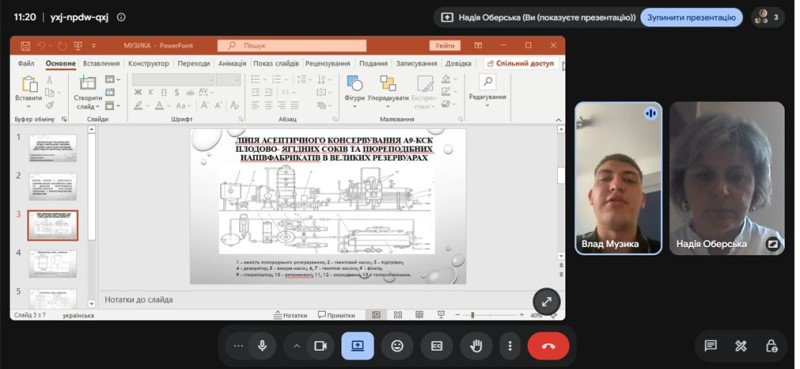Open the meeting chat panel

click(x=710, y=346)
